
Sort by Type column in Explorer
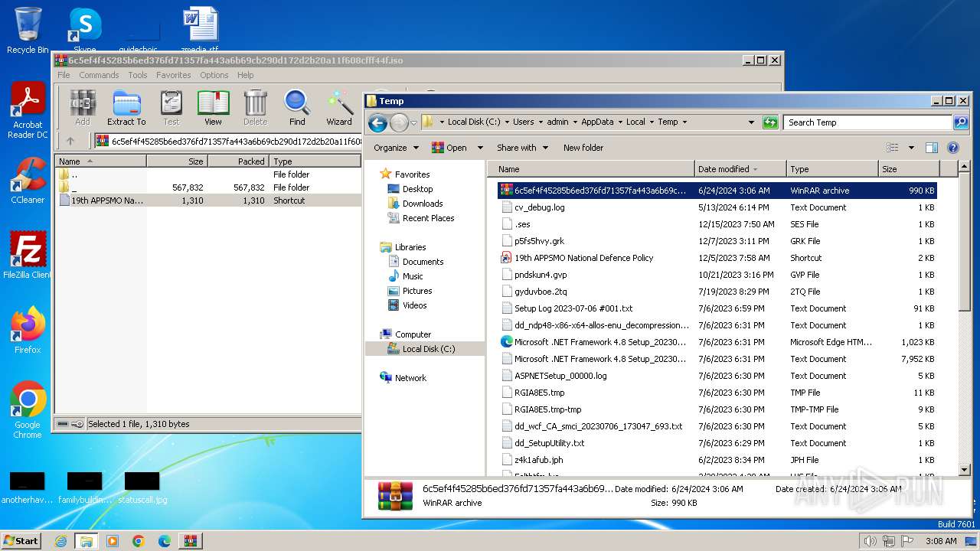coord(832,169)
